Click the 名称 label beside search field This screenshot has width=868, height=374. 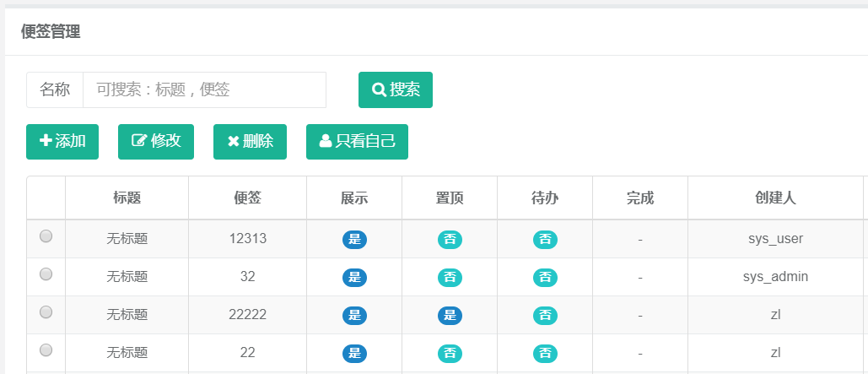click(x=55, y=89)
